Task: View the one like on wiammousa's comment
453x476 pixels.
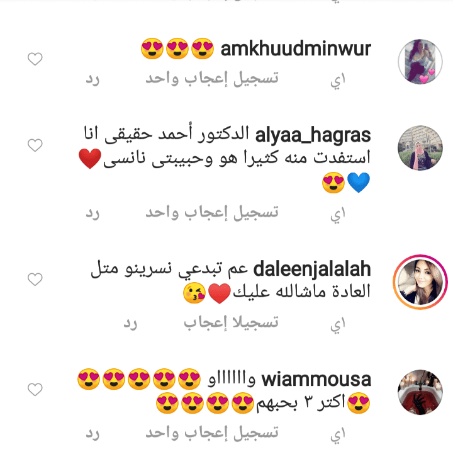Action: (x=212, y=433)
